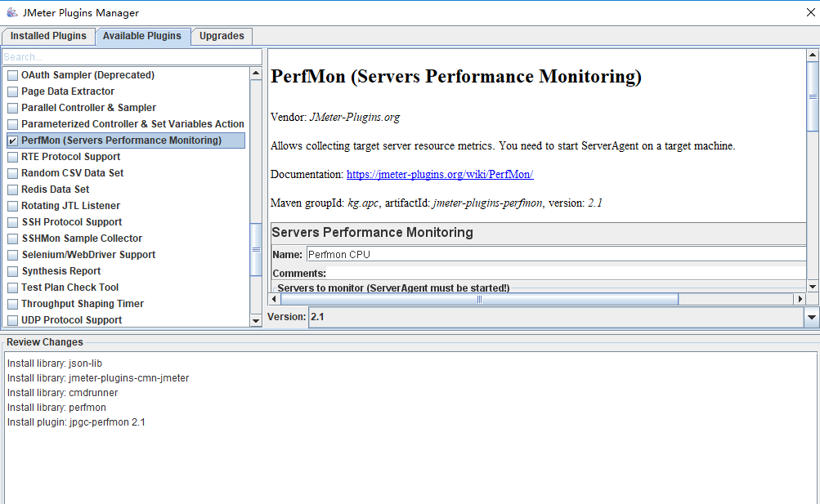
Task: Check the Synthesis Report checkbox
Action: (12, 271)
